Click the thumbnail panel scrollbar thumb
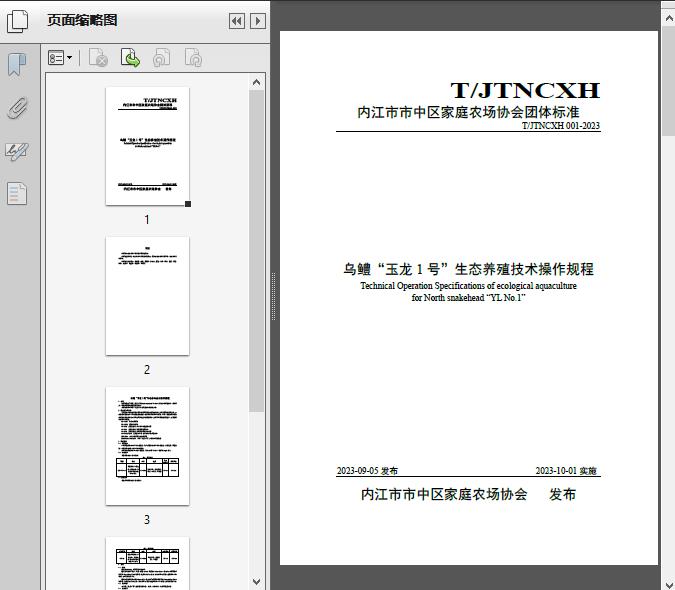The width and height of the screenshot is (675, 590). click(257, 251)
